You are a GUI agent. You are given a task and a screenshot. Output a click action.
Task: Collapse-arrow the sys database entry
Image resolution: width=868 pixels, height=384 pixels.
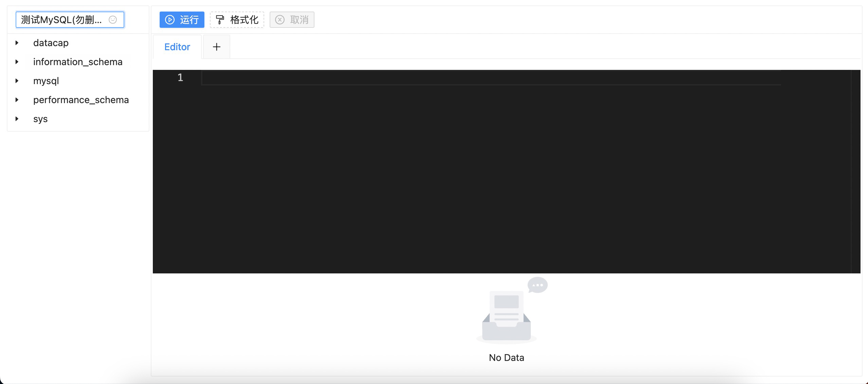(x=17, y=118)
